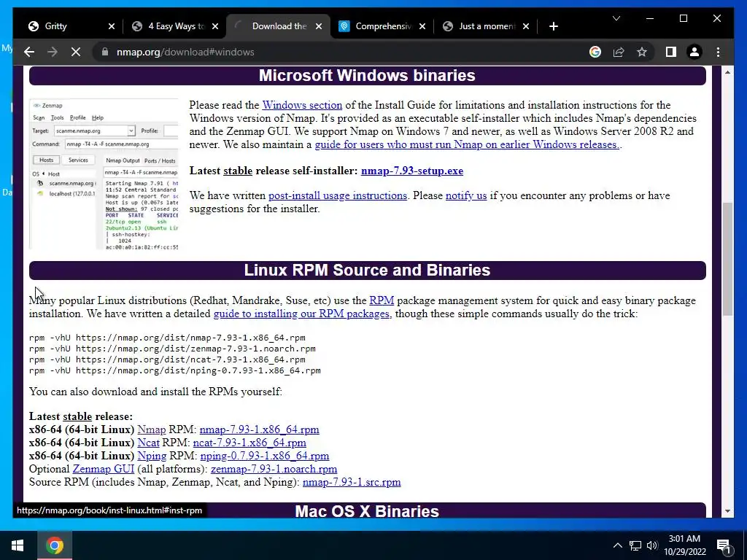Close the Just a moment tab
The height and width of the screenshot is (560, 747).
click(526, 26)
